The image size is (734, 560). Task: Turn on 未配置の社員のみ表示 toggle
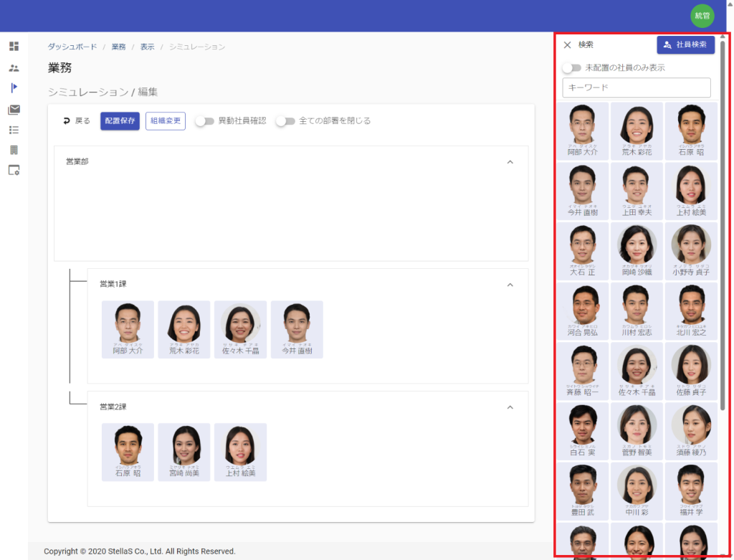click(571, 68)
